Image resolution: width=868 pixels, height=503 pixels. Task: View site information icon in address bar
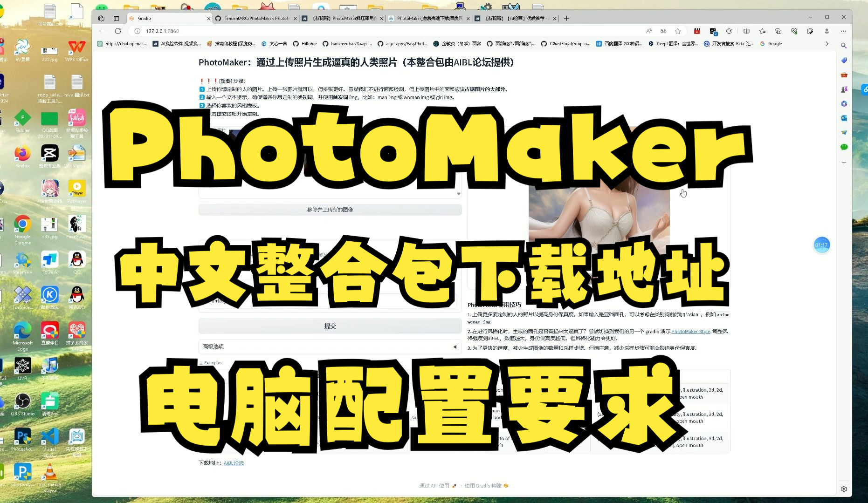pos(137,31)
